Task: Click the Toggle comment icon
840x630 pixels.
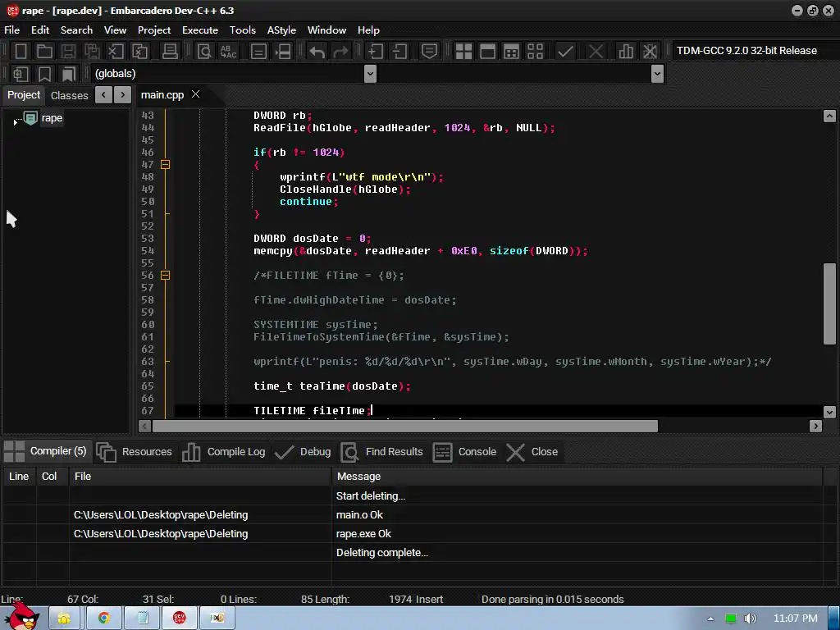Action: coord(429,52)
